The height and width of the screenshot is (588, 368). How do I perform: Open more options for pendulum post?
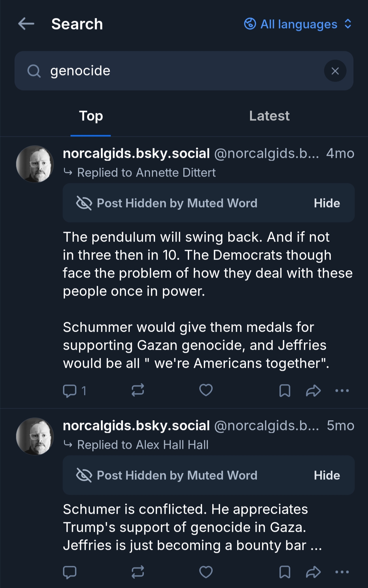342,391
